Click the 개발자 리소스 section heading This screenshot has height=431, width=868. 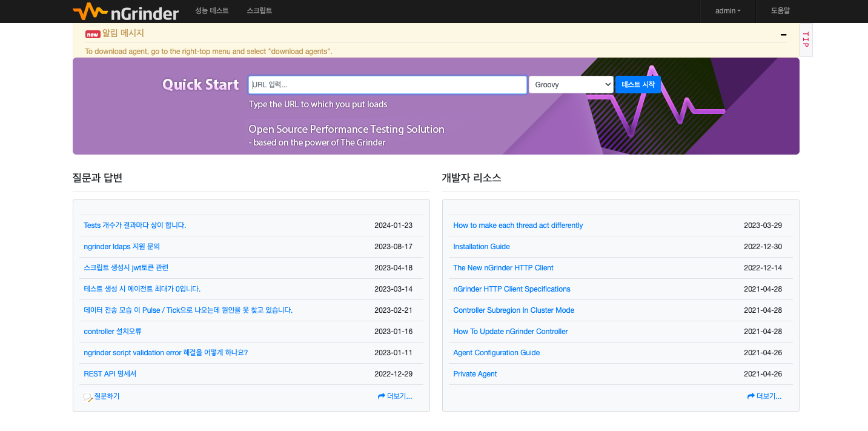click(x=472, y=178)
